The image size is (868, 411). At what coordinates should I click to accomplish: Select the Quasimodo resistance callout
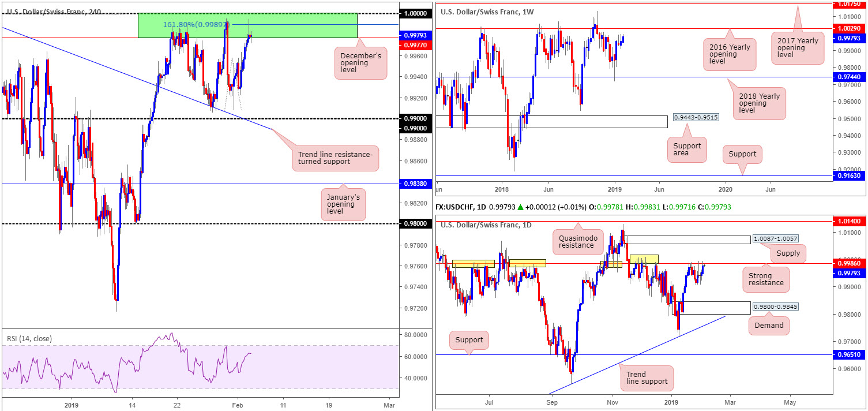tap(578, 241)
